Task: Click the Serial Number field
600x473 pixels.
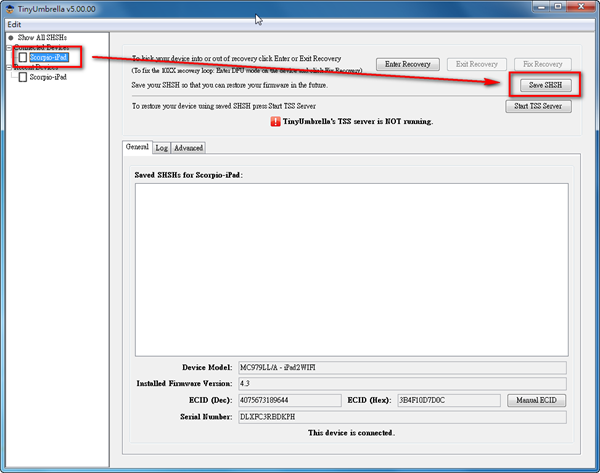Action: 402,417
